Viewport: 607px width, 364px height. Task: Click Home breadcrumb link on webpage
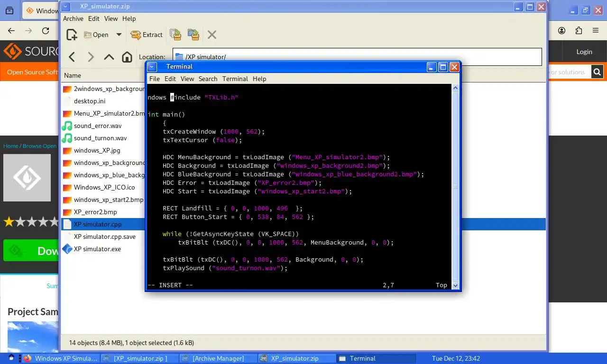point(11,146)
